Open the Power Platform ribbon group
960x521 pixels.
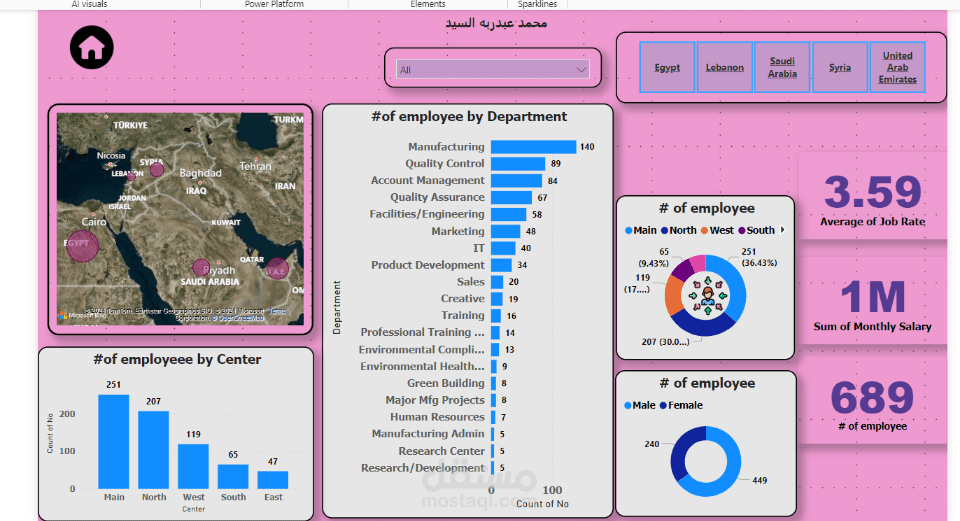(x=274, y=4)
